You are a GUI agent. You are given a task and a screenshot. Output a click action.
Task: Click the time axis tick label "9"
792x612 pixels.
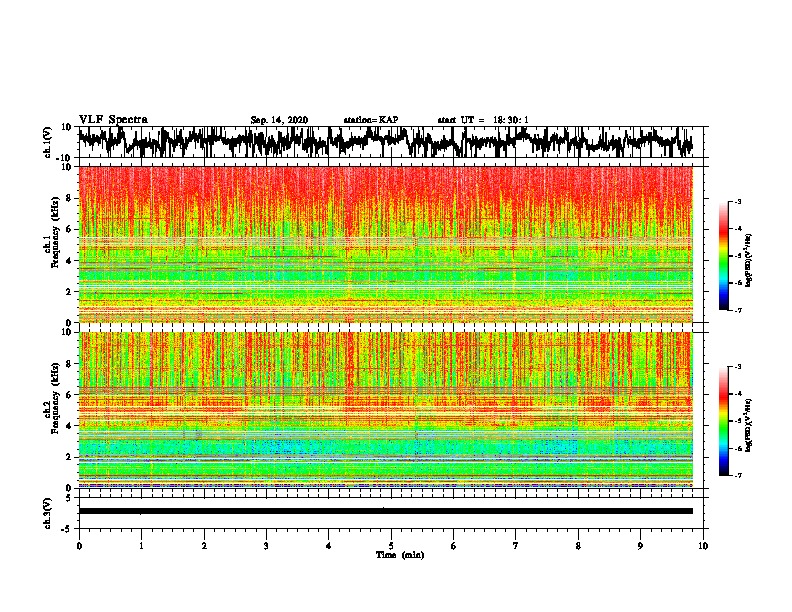coord(640,546)
